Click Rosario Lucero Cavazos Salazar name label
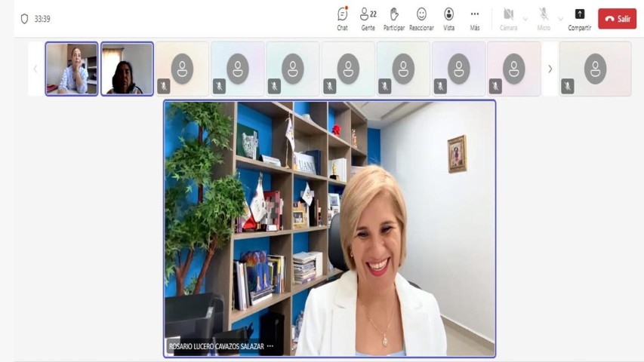The image size is (644, 362). [216, 346]
